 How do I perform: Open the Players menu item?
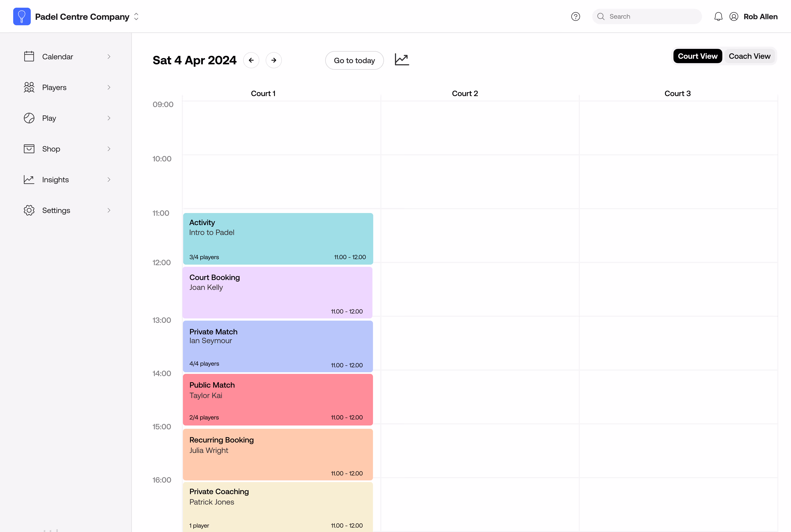click(67, 87)
